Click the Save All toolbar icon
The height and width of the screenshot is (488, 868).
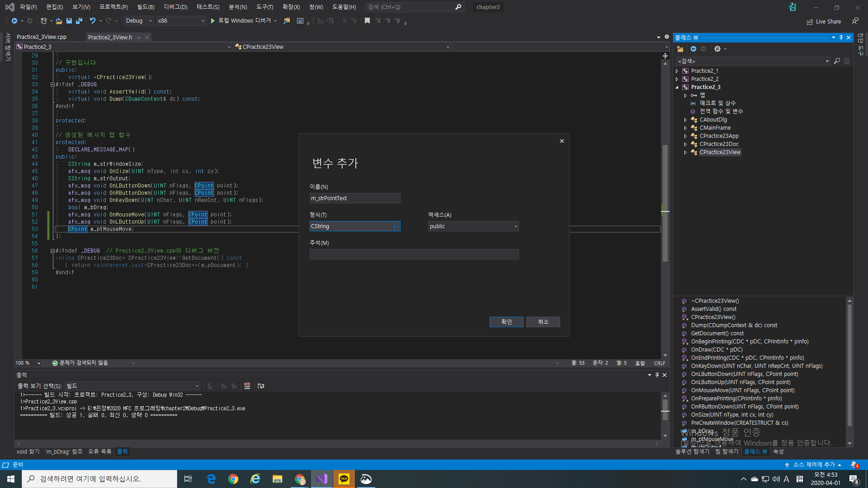tap(79, 21)
